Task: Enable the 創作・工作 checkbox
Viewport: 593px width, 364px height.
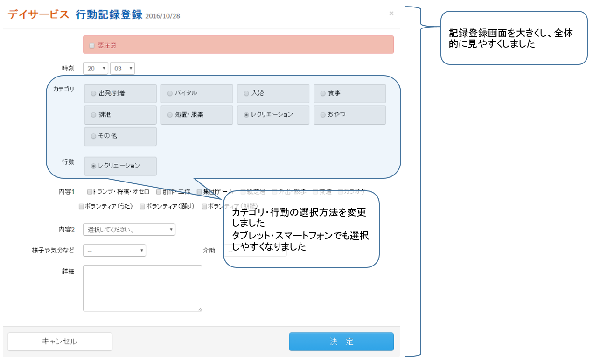Action: [x=159, y=192]
